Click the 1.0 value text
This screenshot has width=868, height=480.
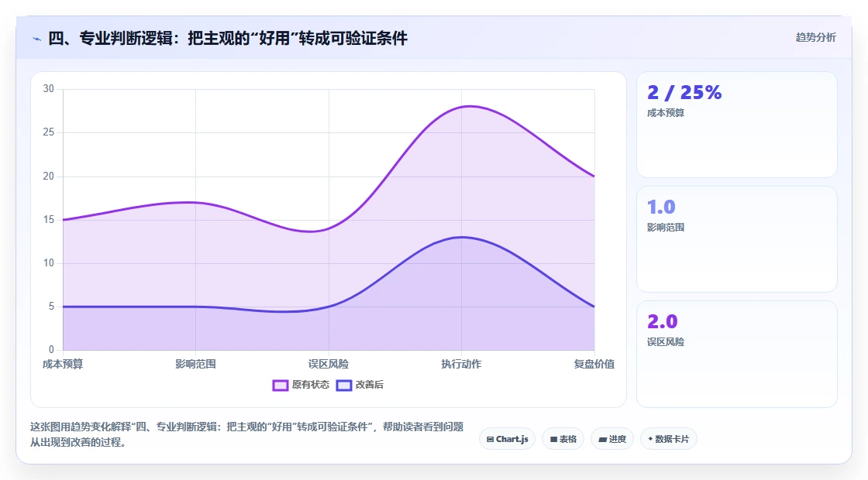tap(661, 207)
